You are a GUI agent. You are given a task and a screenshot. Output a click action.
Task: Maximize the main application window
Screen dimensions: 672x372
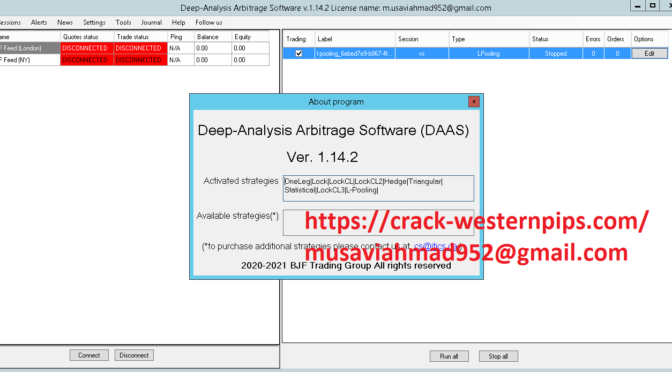pos(652,6)
